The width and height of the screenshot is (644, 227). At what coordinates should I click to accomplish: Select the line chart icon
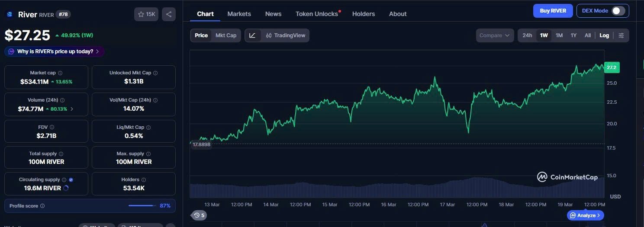(253, 35)
